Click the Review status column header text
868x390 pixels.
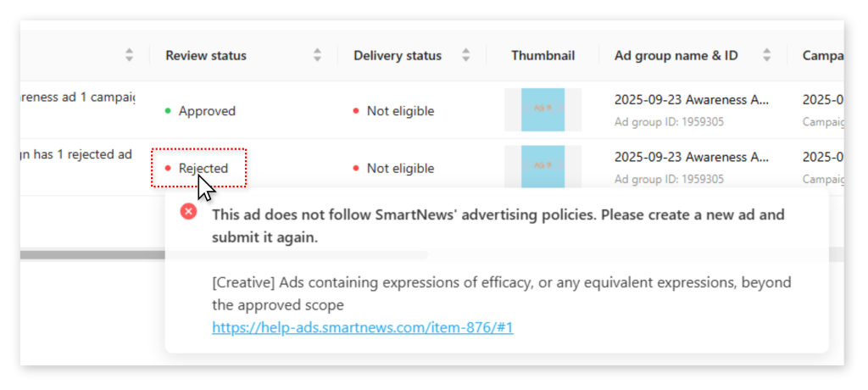point(206,55)
